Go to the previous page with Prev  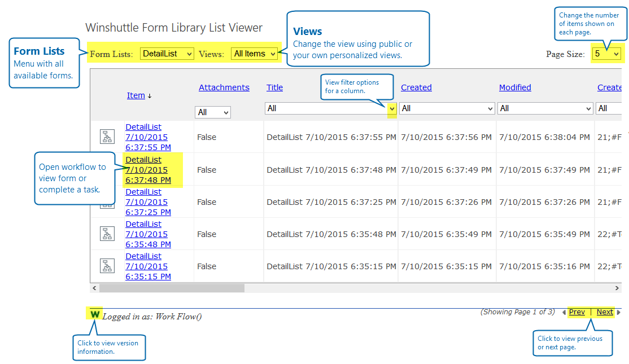(577, 312)
